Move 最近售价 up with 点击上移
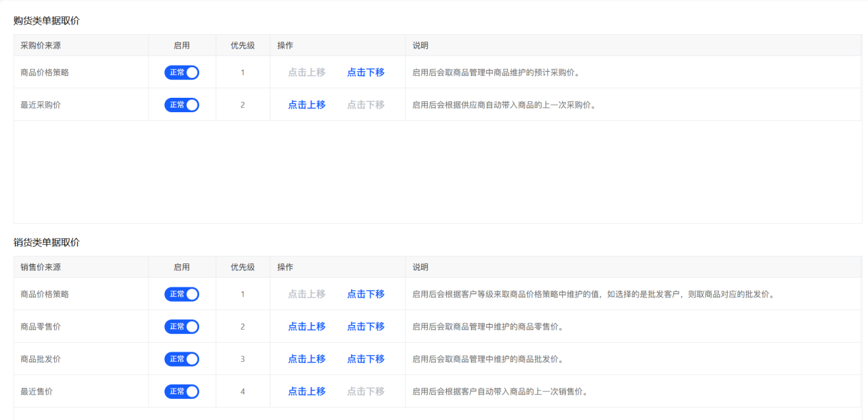 [x=307, y=391]
